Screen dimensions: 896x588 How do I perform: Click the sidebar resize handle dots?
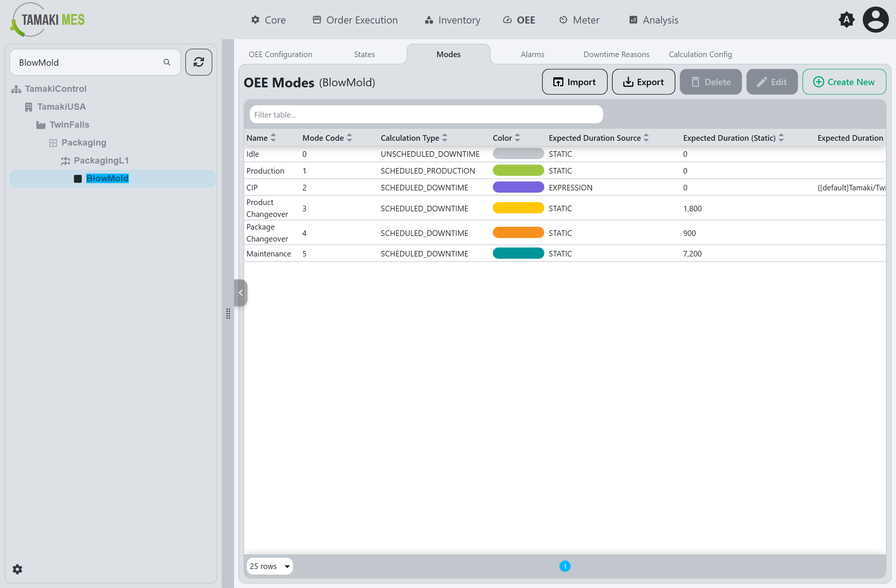pyautogui.click(x=228, y=313)
